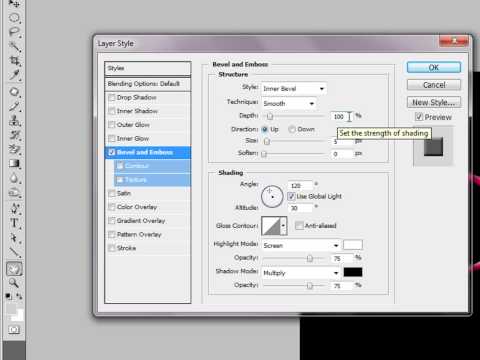Select the Gradient tool
Image resolution: width=480 pixels, height=360 pixels.
(x=14, y=164)
